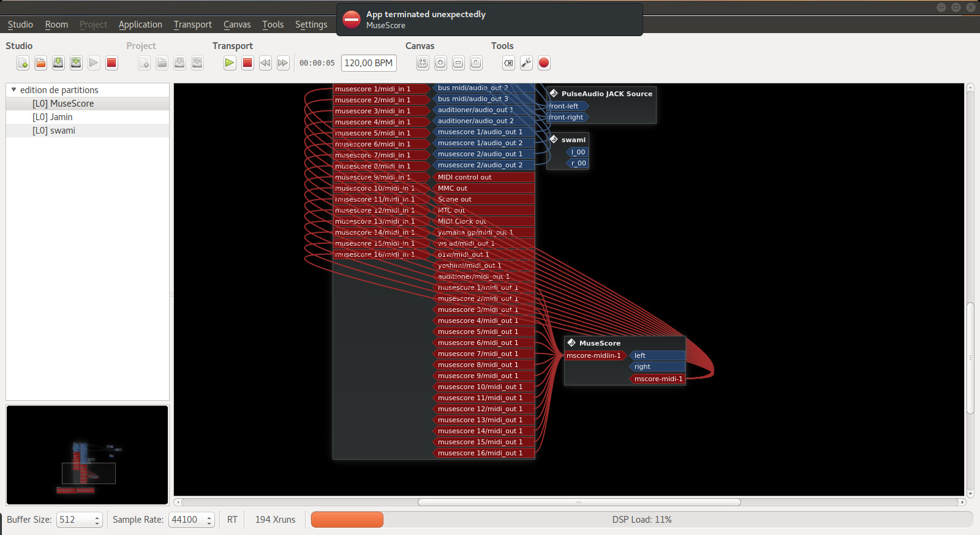Select the 'front-right' port

pos(567,117)
